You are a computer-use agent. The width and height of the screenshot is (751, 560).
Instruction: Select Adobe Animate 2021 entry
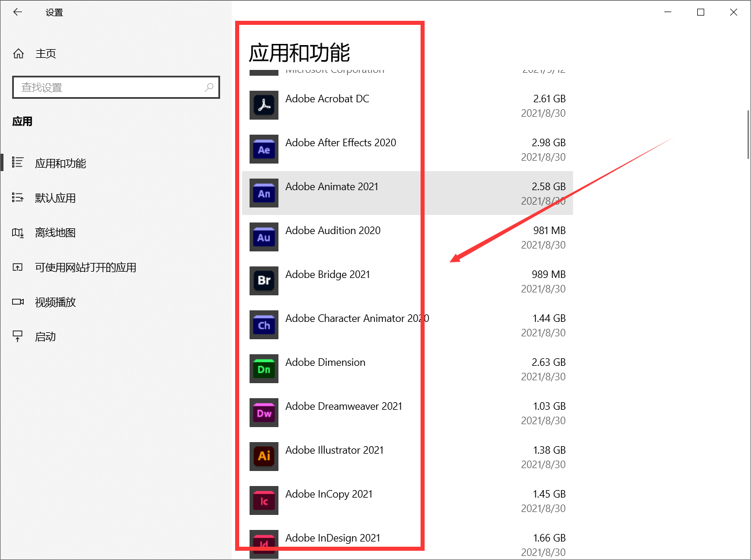(407, 193)
